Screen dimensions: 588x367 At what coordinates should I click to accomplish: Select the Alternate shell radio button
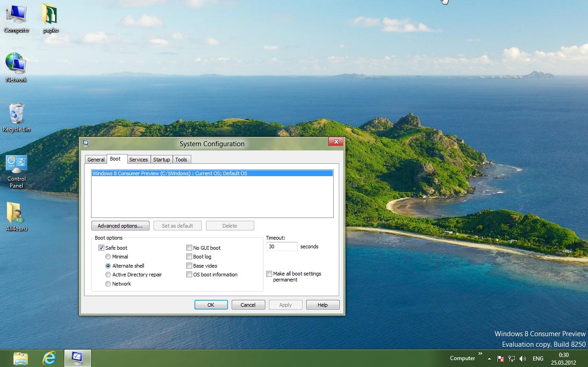click(x=108, y=266)
